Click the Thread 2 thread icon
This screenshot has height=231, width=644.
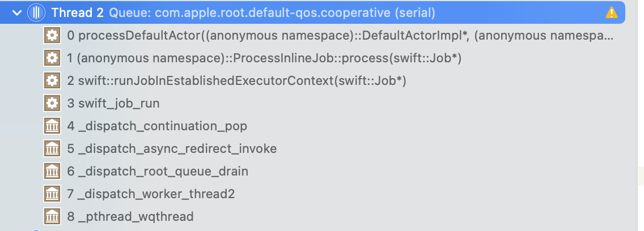point(36,12)
